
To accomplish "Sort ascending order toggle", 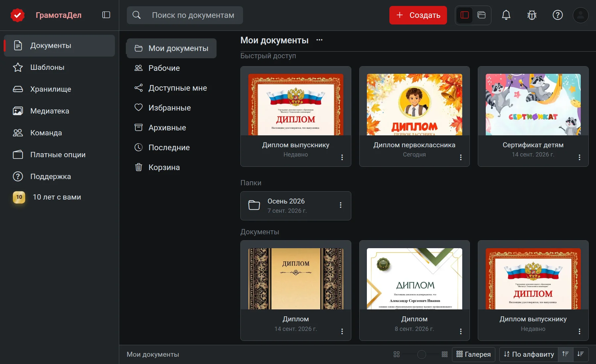I will (x=566, y=354).
